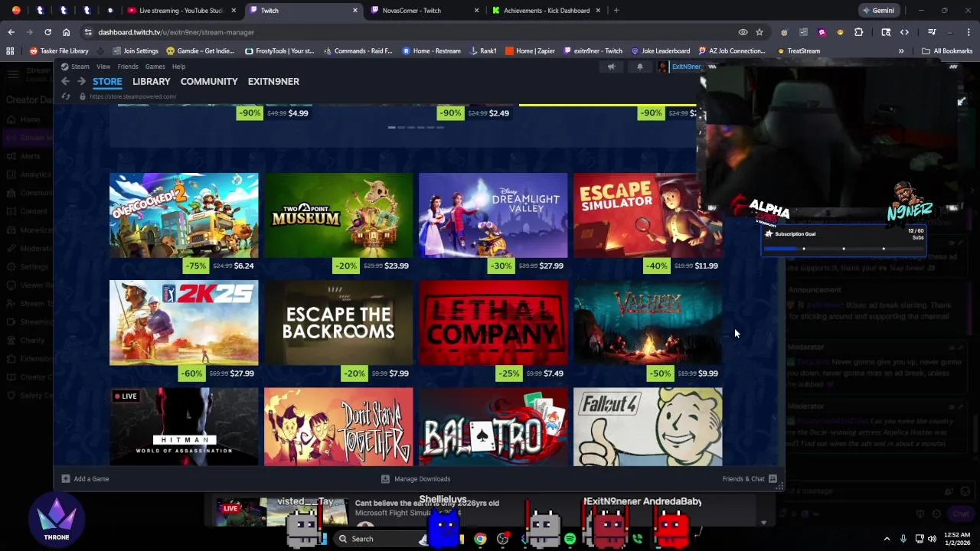Open Google Chrome from the taskbar

(x=479, y=539)
